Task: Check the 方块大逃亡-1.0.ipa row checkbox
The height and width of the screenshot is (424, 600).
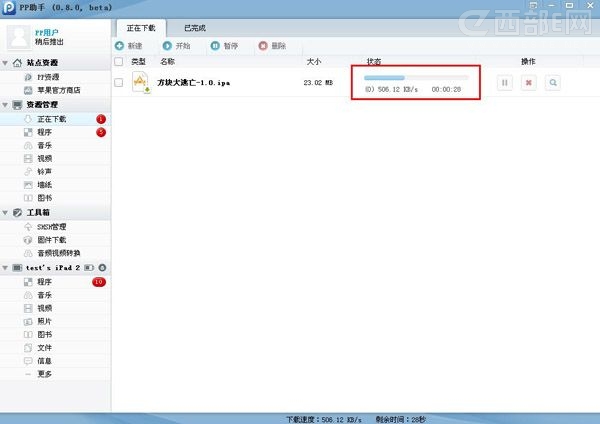Action: click(x=119, y=83)
